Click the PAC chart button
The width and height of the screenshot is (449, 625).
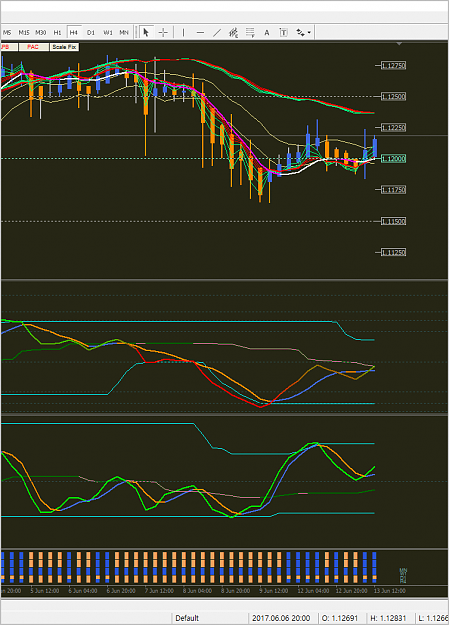tap(33, 47)
